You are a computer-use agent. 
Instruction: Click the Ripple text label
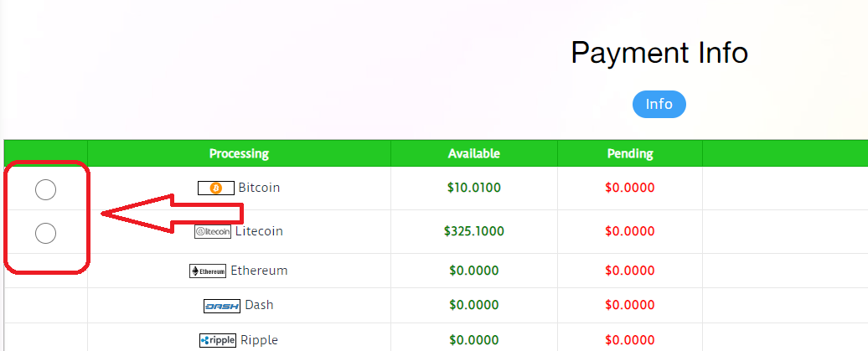click(259, 339)
